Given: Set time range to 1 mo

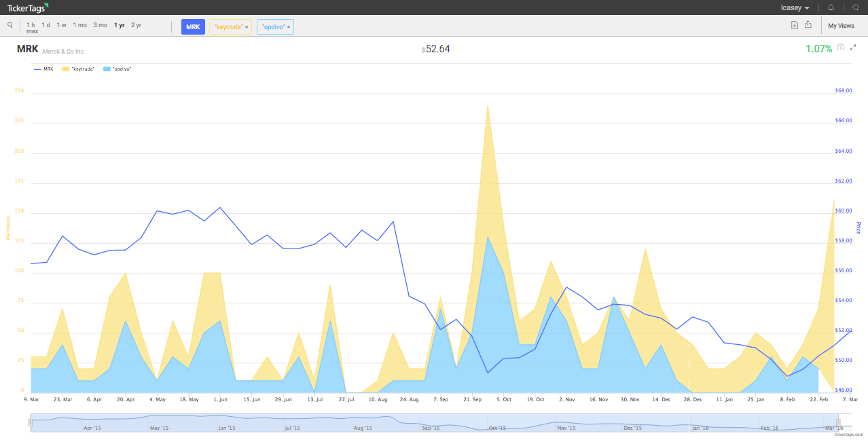Looking at the screenshot, I should 80,25.
